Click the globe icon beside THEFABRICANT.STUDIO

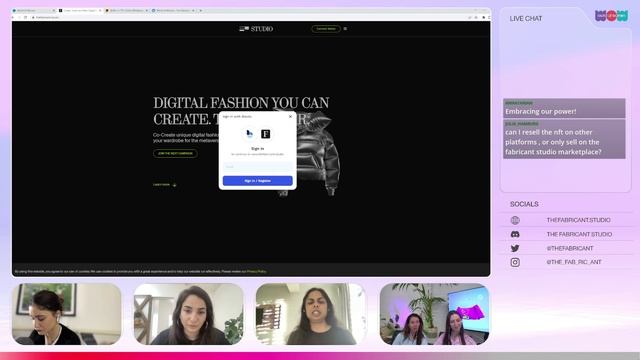[x=515, y=220]
